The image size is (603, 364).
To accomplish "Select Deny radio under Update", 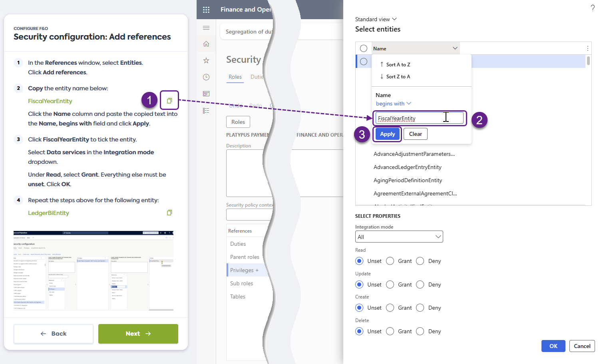I will click(420, 284).
